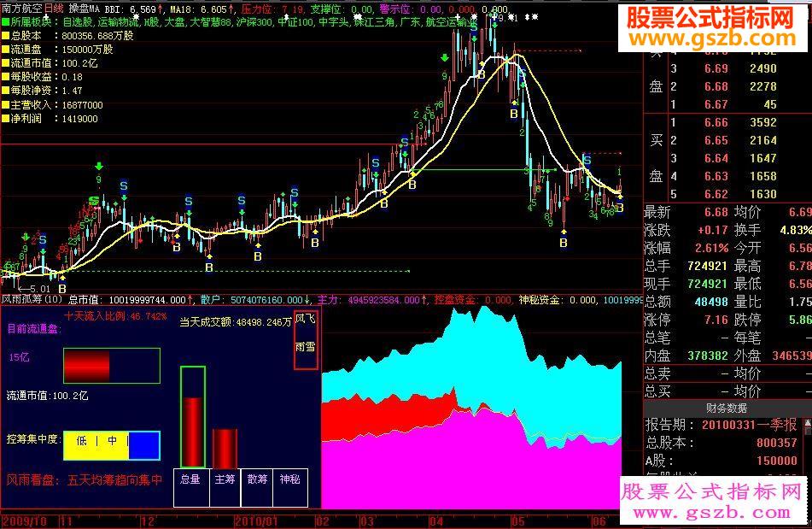Click the 主筹 short red bar
812x529 pixels.
(225, 448)
